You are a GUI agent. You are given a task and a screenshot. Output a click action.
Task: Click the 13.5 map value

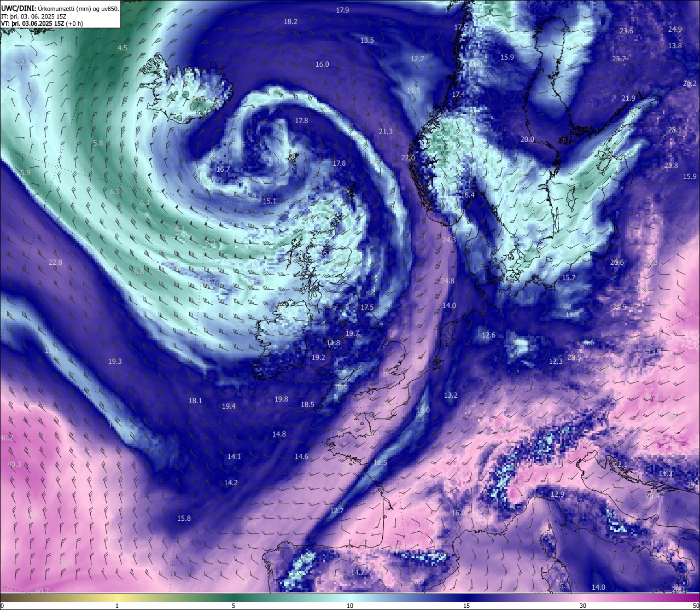[367, 40]
